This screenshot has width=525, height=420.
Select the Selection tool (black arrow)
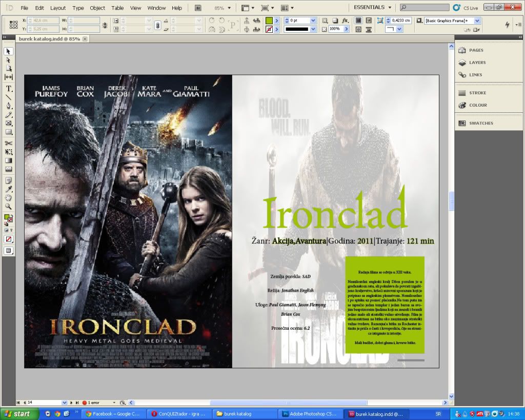8,51
